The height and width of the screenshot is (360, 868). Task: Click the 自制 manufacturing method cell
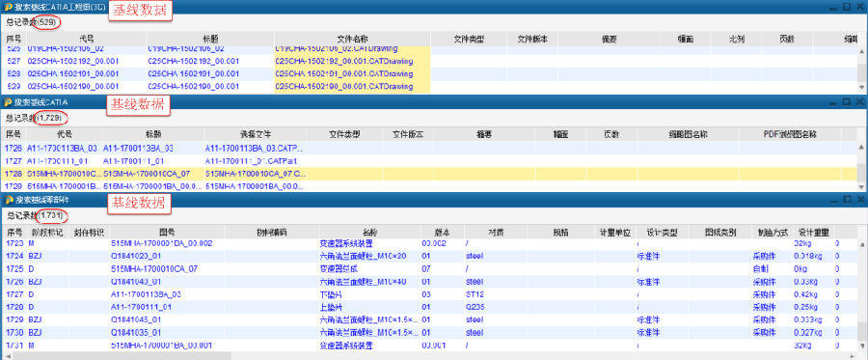tap(760, 268)
